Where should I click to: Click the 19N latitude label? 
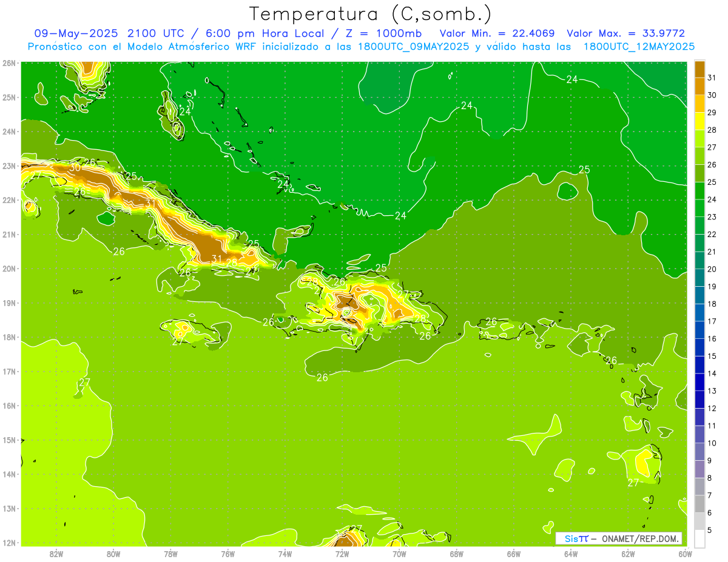[9, 303]
